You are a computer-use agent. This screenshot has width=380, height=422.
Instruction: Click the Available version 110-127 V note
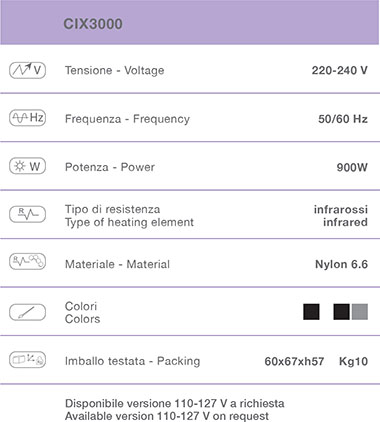pos(167,416)
